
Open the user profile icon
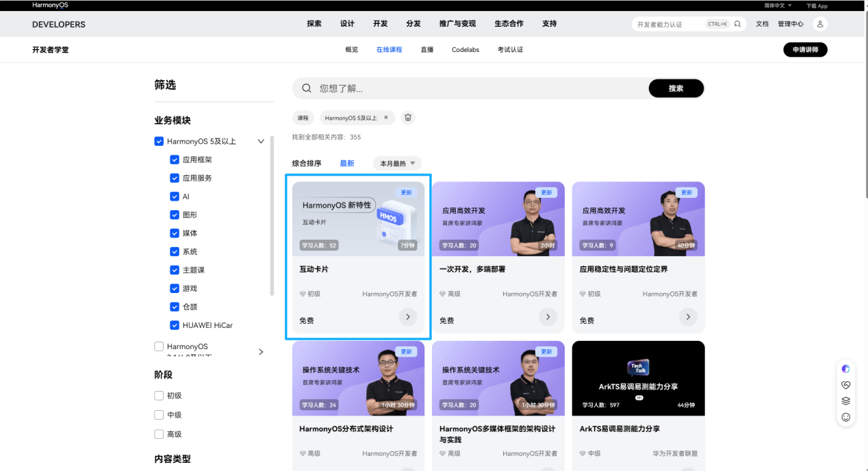820,24
